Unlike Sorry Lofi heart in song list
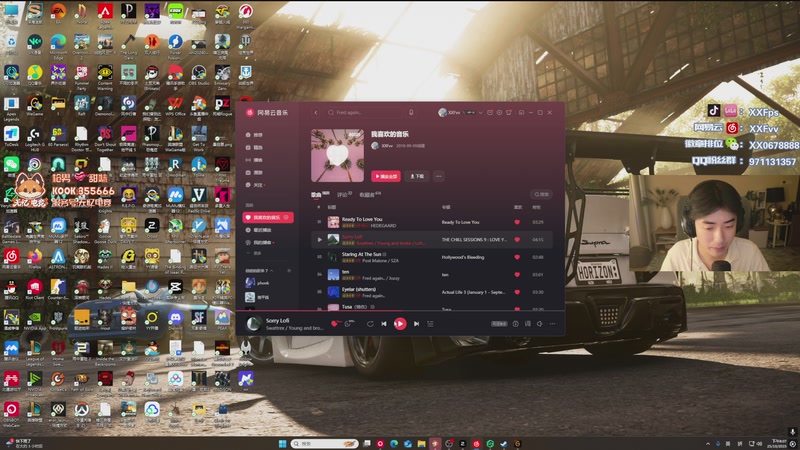The height and width of the screenshot is (450, 800). (517, 240)
